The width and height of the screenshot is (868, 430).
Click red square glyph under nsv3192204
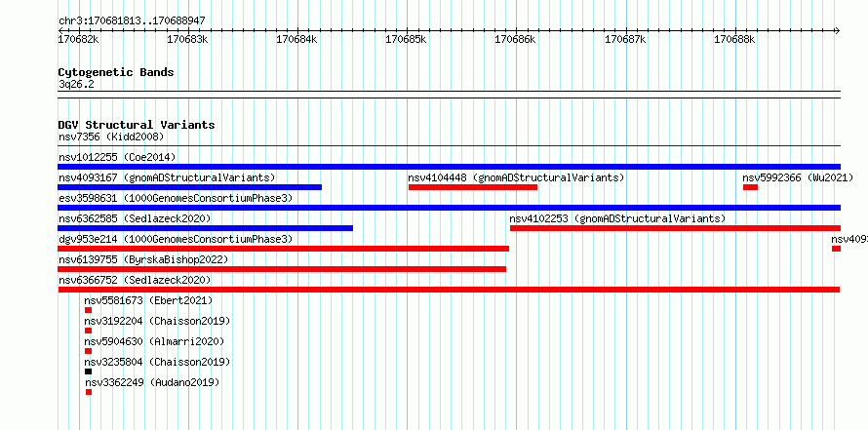tap(88, 331)
